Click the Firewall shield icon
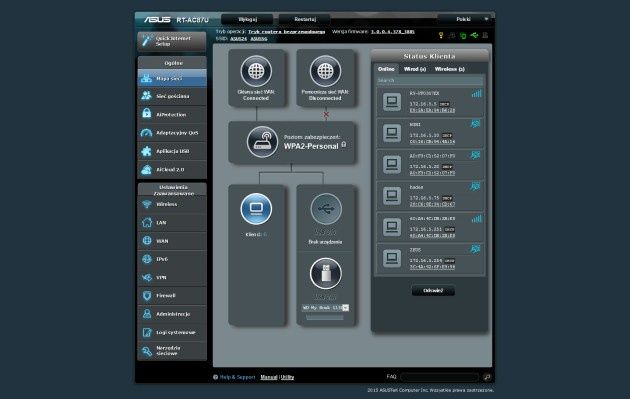 pyautogui.click(x=147, y=296)
